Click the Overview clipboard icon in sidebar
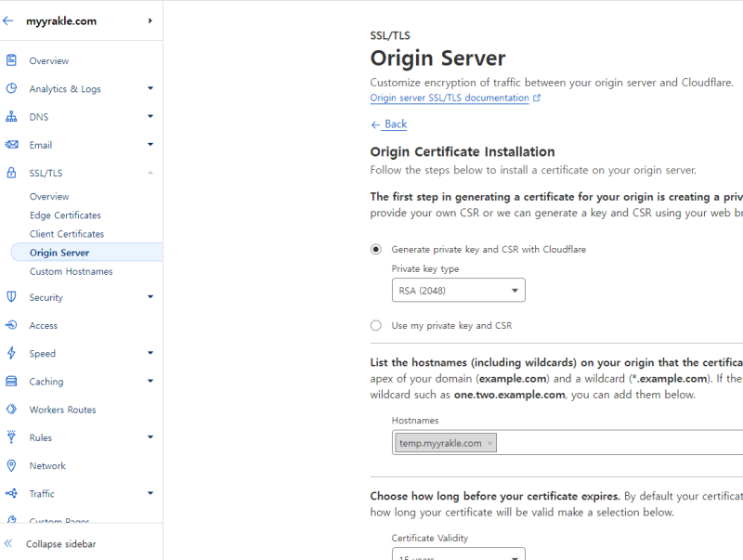743x560 pixels. [x=11, y=60]
